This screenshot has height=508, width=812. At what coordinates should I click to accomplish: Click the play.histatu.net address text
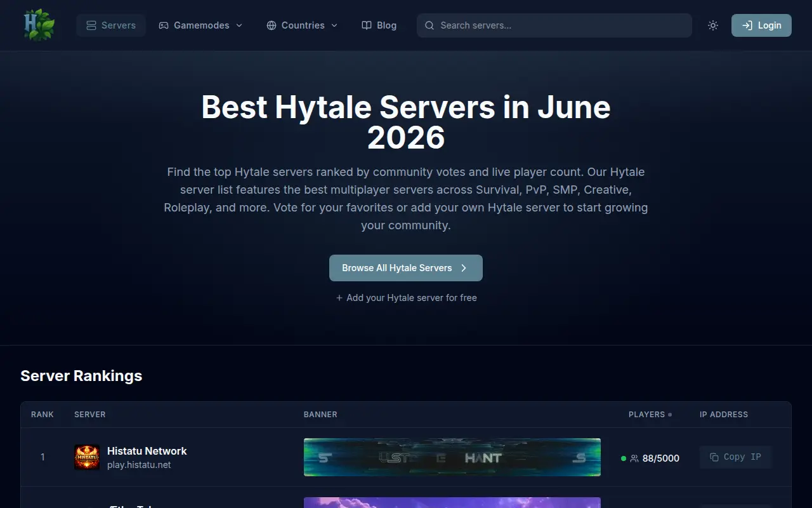point(139,465)
